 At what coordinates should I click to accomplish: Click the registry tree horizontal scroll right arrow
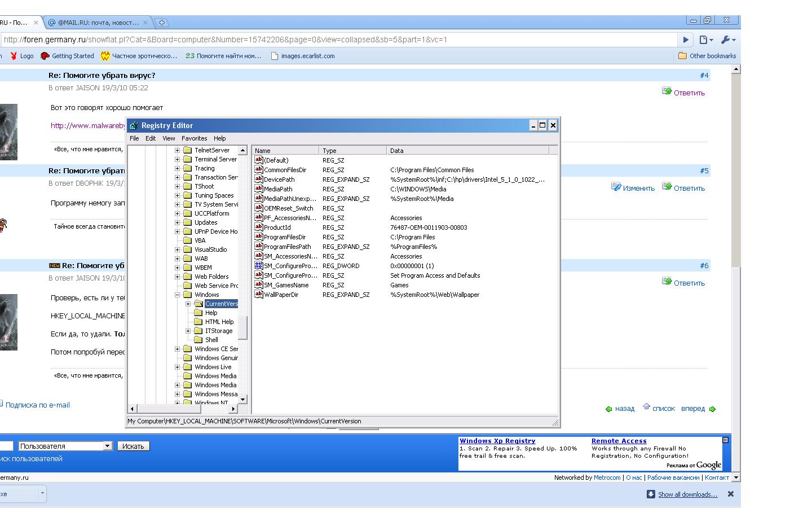pyautogui.click(x=233, y=409)
